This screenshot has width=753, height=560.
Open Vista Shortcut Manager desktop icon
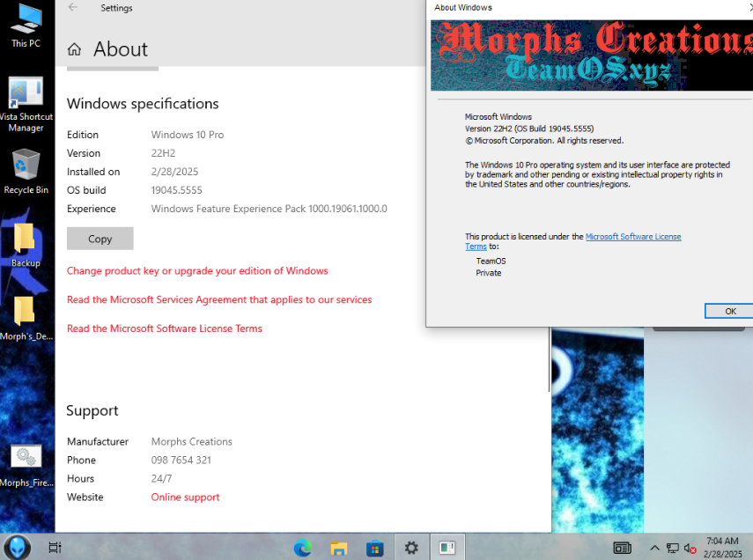(26, 104)
